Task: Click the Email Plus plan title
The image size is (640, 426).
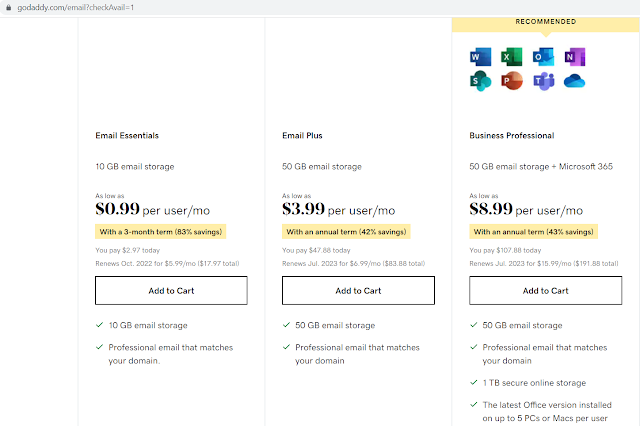Action: (x=304, y=135)
